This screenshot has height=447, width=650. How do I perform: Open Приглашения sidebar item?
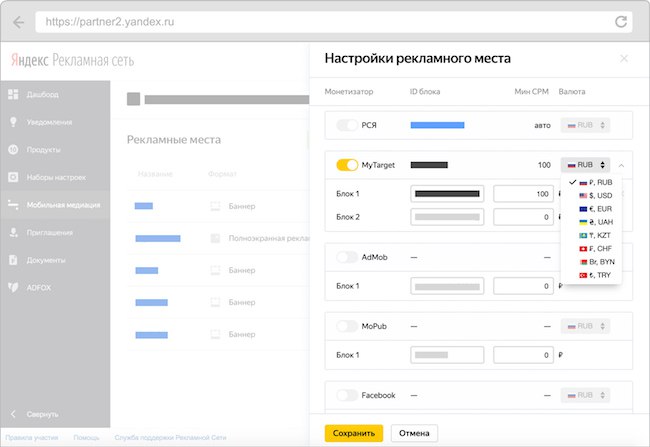click(55, 233)
